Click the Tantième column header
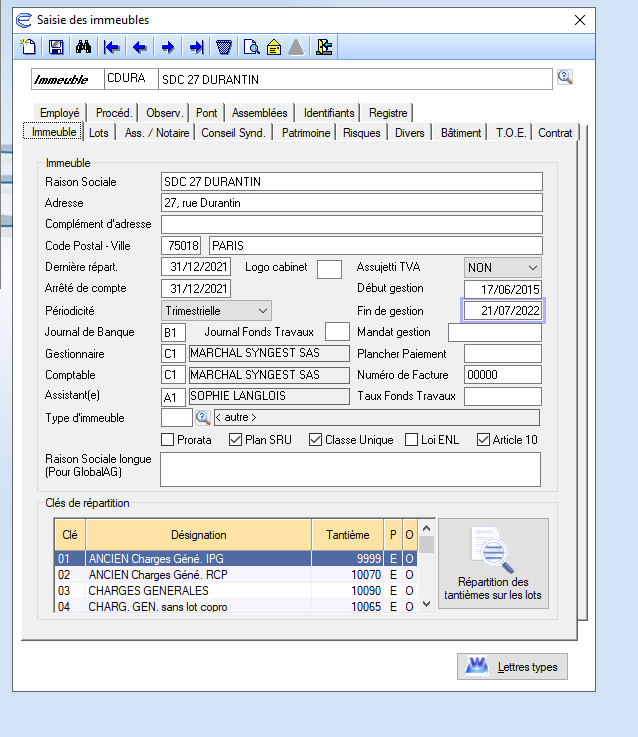The width and height of the screenshot is (638, 737). coord(347,535)
